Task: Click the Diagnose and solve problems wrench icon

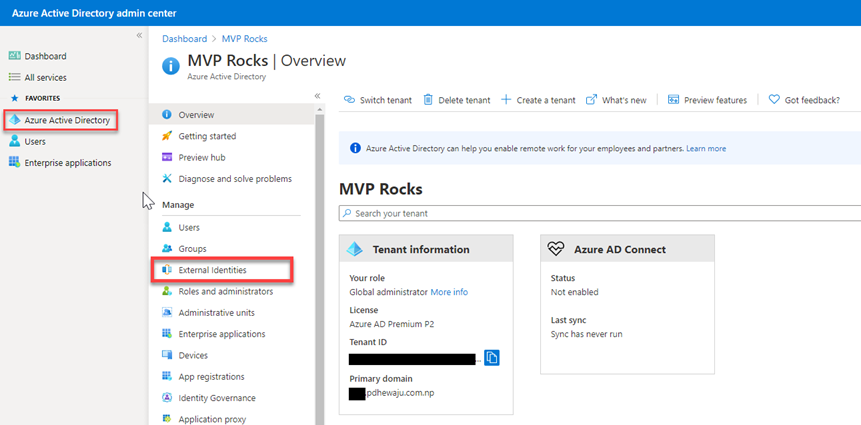Action: (167, 178)
